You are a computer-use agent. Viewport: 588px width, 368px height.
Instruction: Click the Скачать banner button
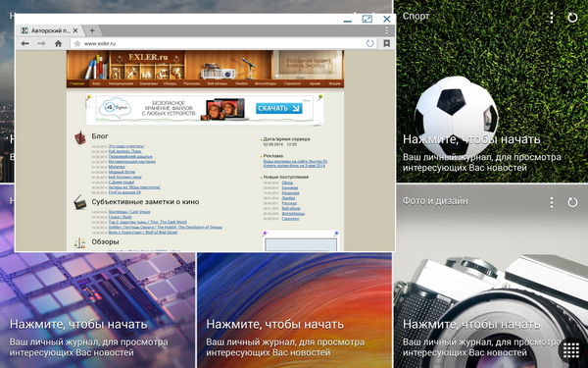pyautogui.click(x=279, y=109)
